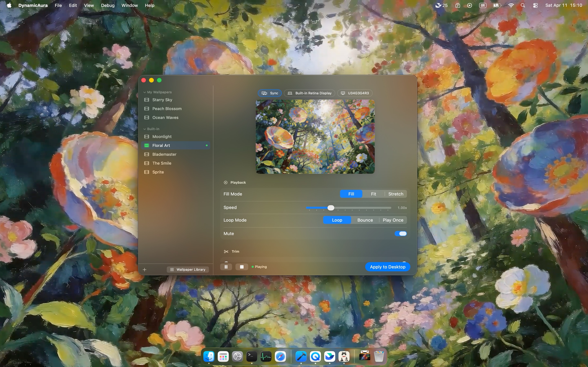Select the Ocean Waves wallpaper
The width and height of the screenshot is (588, 367).
(165, 117)
